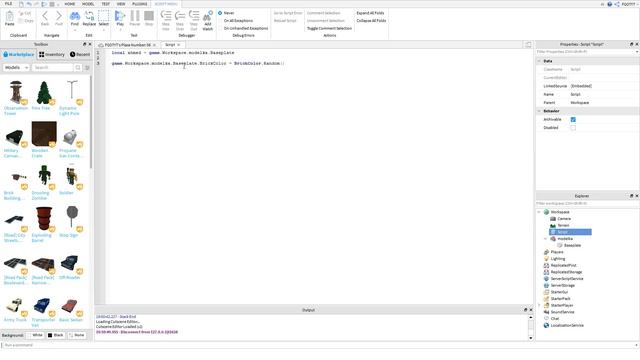
Task: Click the Step Out debugger icon
Action: (194, 16)
